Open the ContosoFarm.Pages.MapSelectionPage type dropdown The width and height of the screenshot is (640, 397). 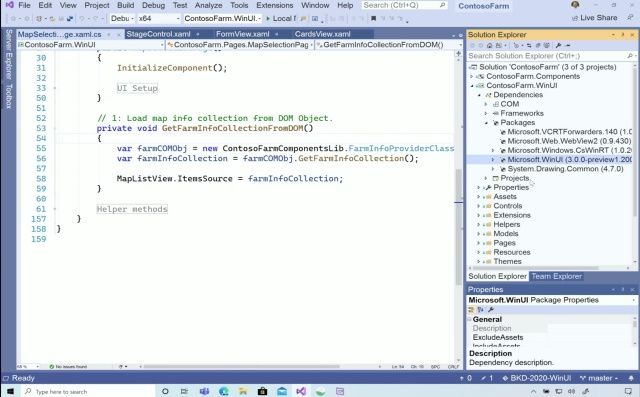(x=240, y=44)
